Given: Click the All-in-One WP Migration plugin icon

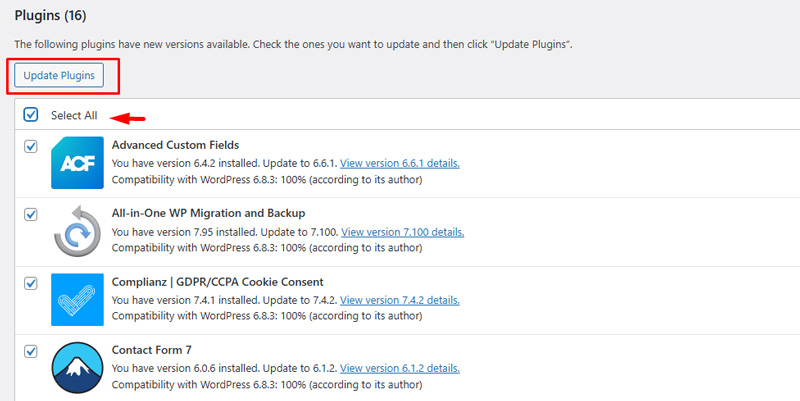Looking at the screenshot, I should [x=77, y=232].
